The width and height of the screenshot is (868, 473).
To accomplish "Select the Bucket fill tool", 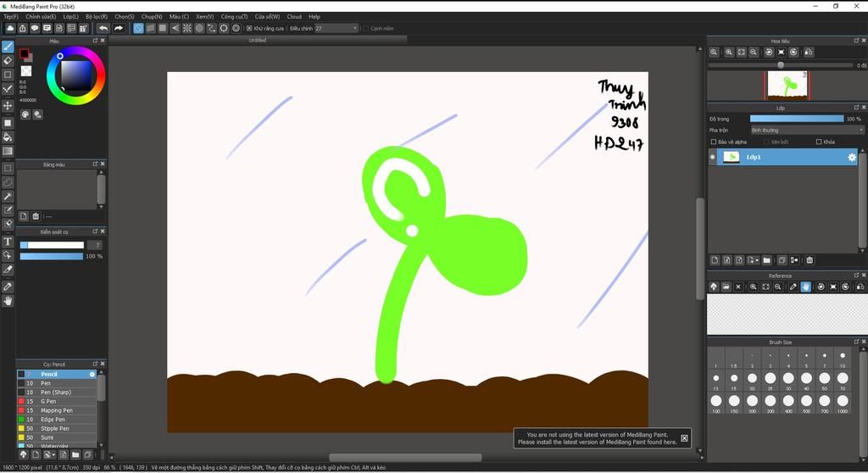I will [x=8, y=136].
